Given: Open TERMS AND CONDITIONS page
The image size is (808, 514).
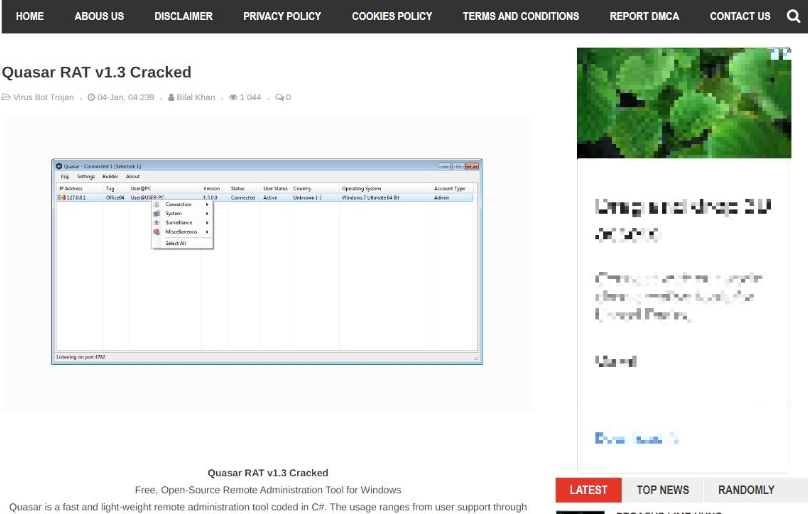Looking at the screenshot, I should [x=520, y=16].
